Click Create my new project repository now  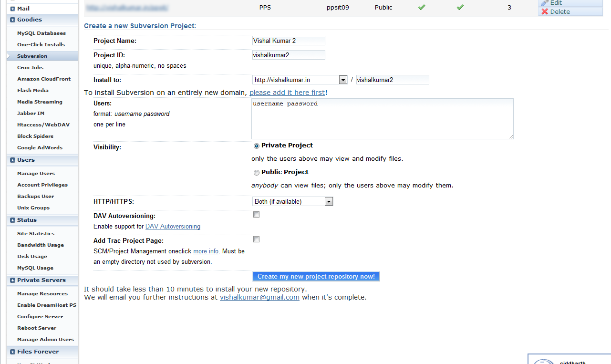point(316,276)
